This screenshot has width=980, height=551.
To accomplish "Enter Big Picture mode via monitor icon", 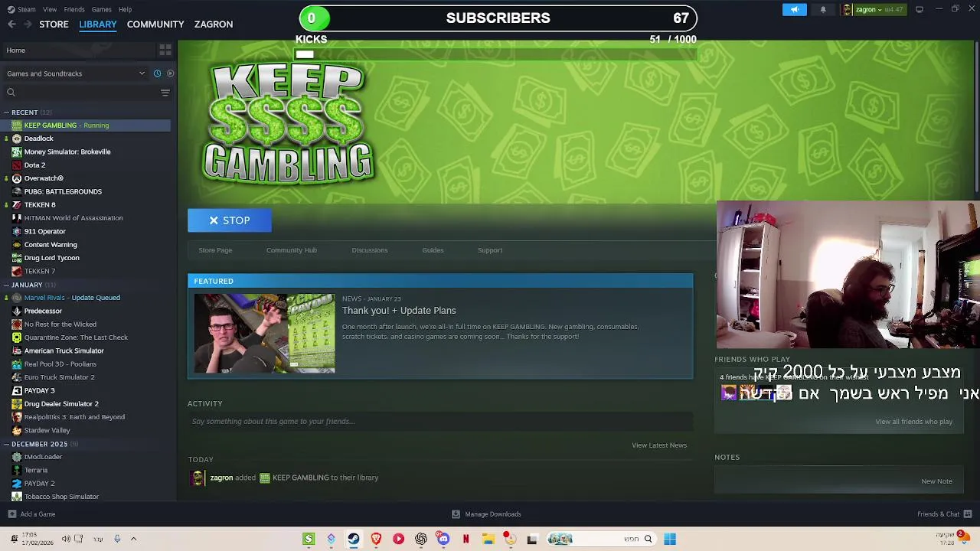I will (x=919, y=9).
